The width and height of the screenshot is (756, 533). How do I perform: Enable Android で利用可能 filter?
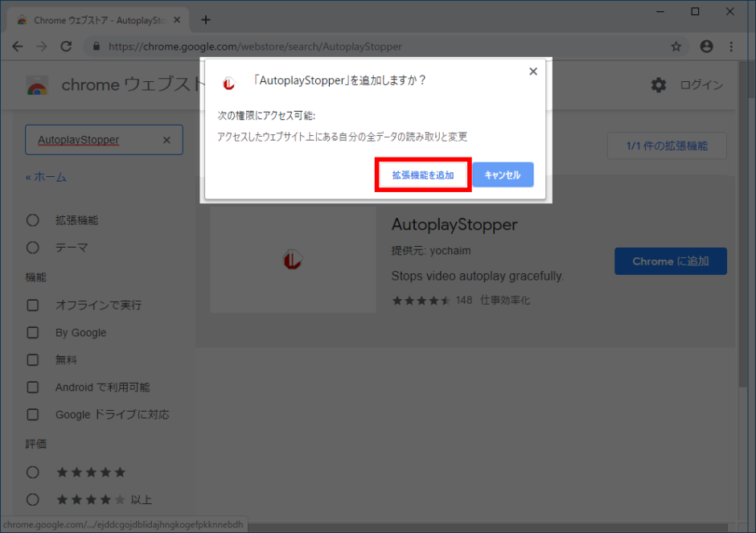point(32,387)
